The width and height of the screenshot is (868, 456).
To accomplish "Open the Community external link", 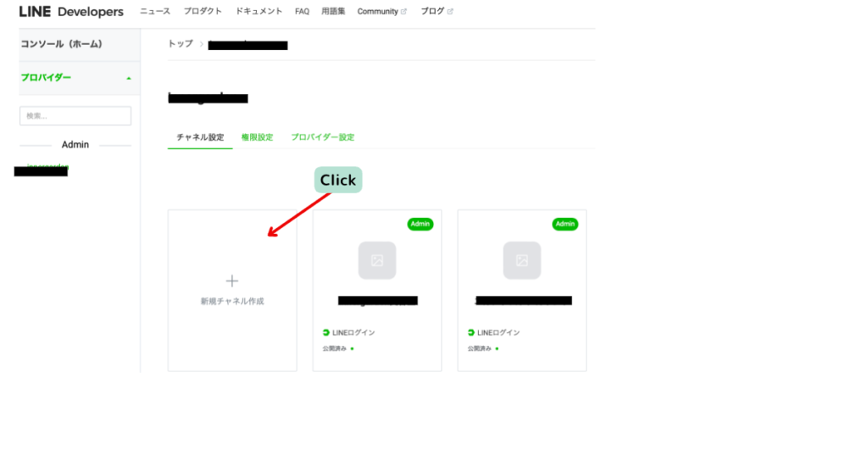I will tap(377, 11).
